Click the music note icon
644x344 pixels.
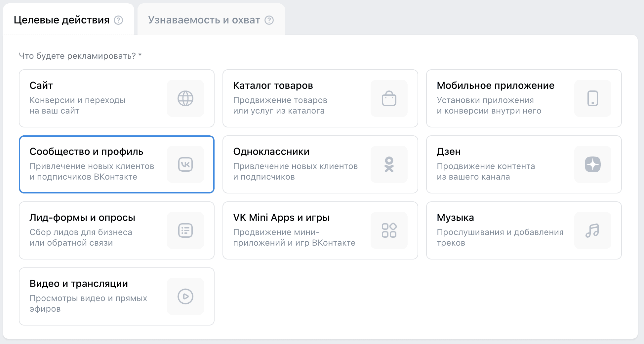point(593,230)
